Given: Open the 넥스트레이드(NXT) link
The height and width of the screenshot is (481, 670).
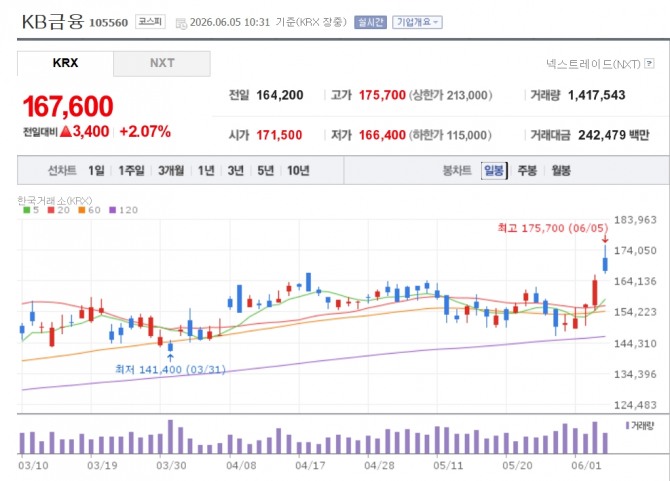Looking at the screenshot, I should click(x=593, y=64).
